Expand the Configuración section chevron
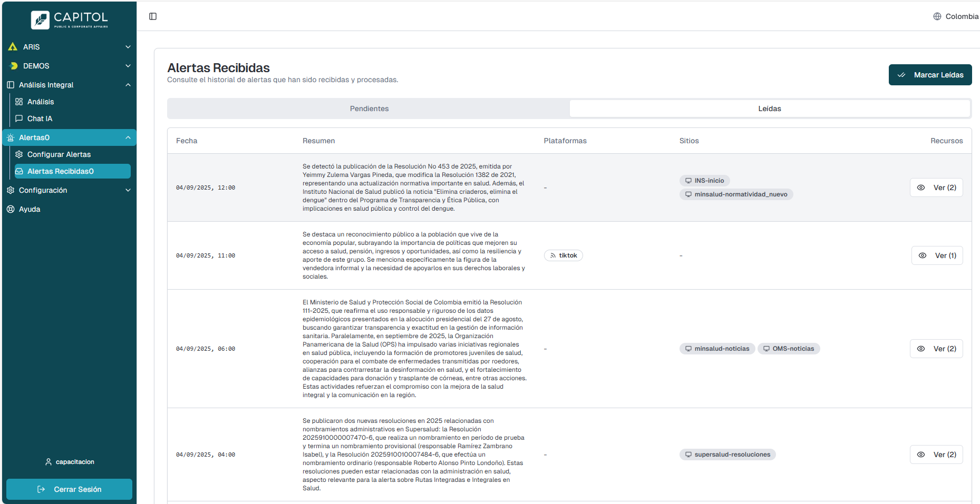Image resolution: width=980 pixels, height=504 pixels. (x=128, y=190)
